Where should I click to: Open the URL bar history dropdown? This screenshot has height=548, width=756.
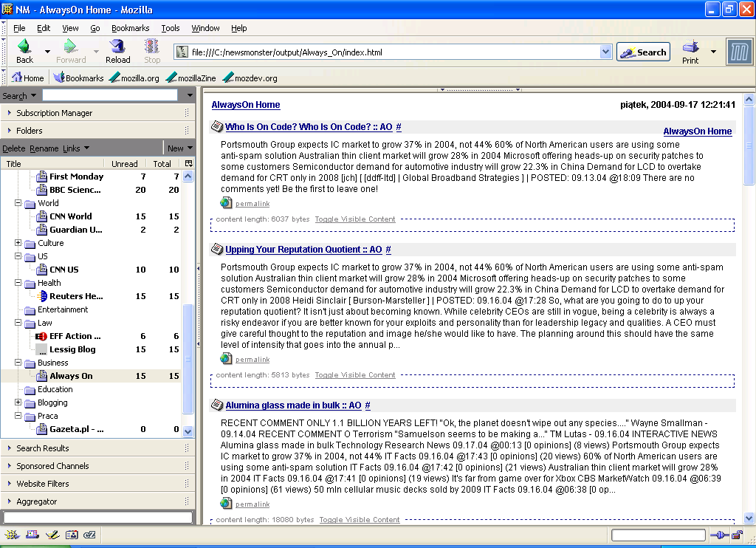pos(605,52)
